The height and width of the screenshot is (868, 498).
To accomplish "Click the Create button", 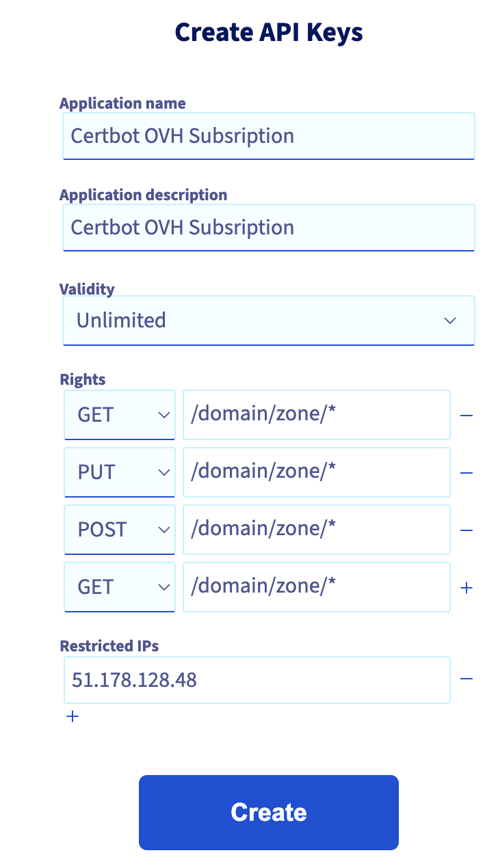I will point(268,812).
